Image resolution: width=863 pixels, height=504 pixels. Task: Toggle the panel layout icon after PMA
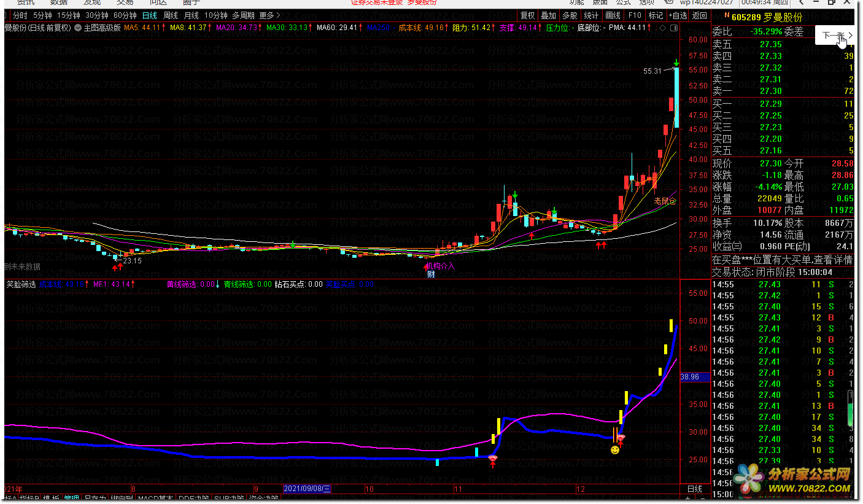tap(673, 28)
